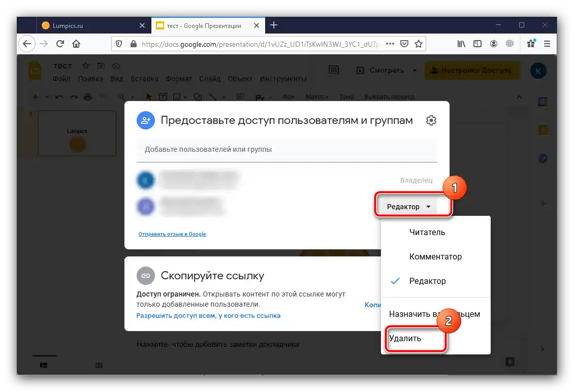Open the page actions three-dot menu in address bar
Screen dimensions: 574x392
tap(390, 44)
